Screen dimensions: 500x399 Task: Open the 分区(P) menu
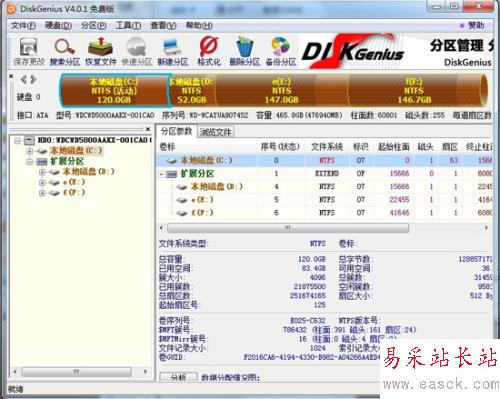tap(94, 26)
